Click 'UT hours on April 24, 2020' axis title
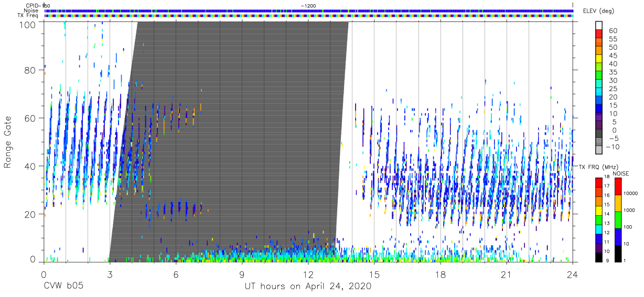This screenshot has height=297, width=644. click(x=308, y=286)
